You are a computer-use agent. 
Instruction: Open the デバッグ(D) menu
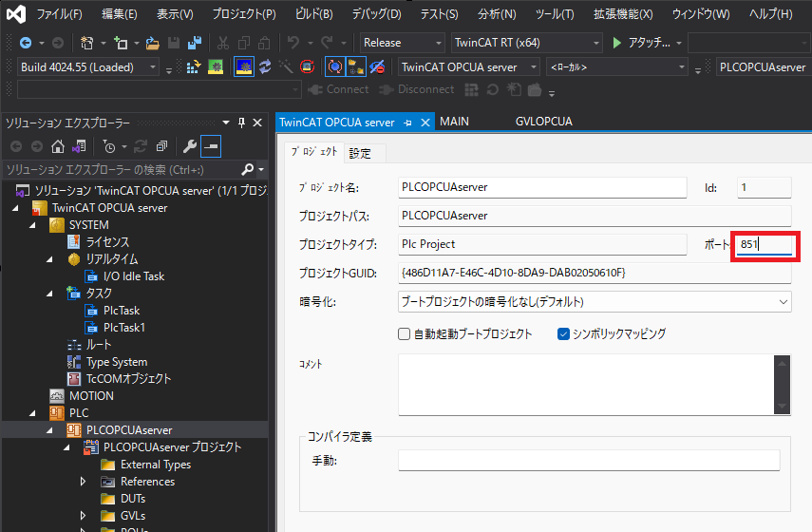[x=376, y=14]
